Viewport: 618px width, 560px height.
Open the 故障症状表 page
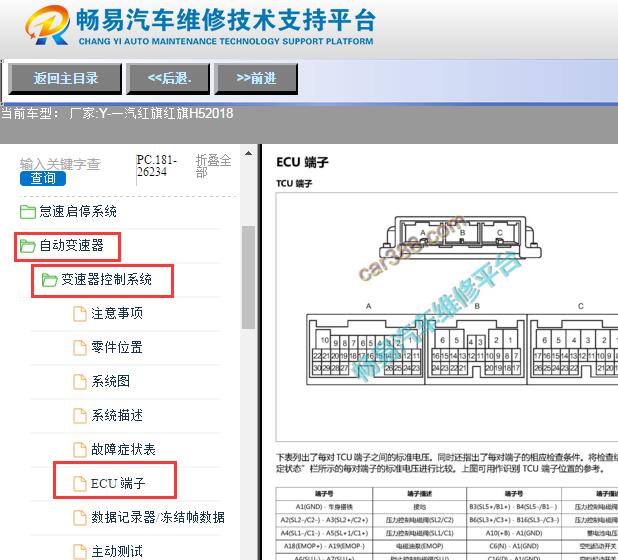tap(123, 449)
